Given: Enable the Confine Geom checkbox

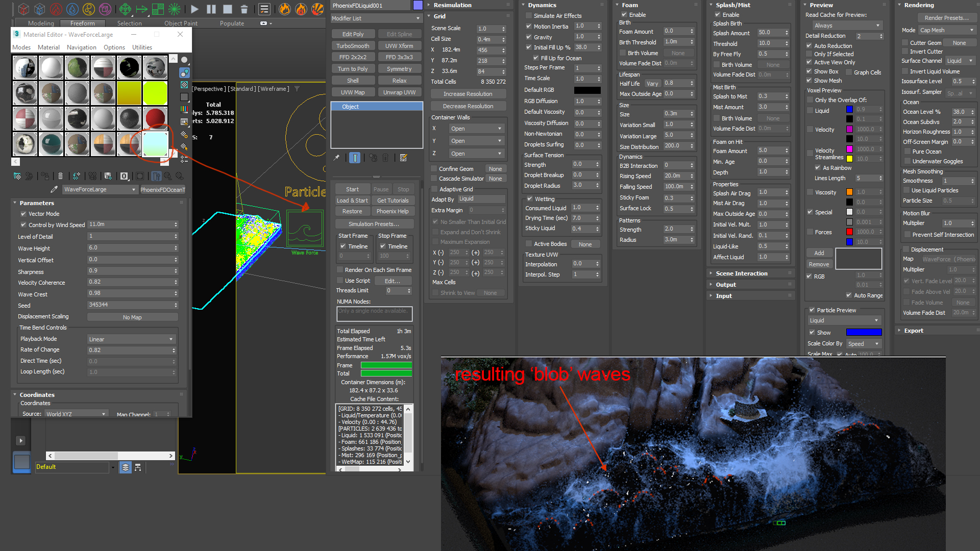Looking at the screenshot, I should 434,169.
